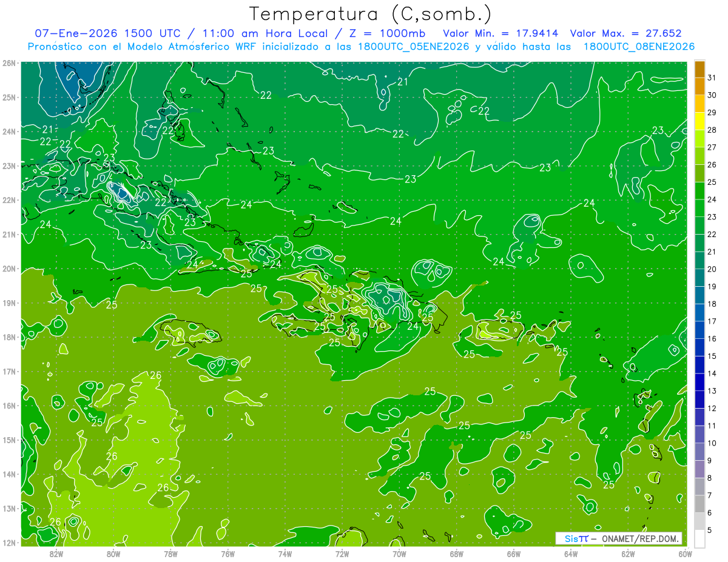Pick the colorbar band between 28 and 29
The image size is (728, 562).
click(x=699, y=121)
